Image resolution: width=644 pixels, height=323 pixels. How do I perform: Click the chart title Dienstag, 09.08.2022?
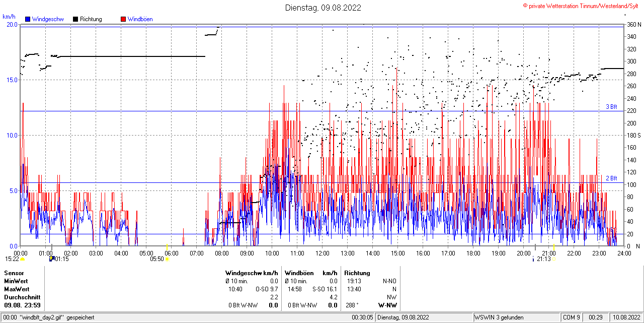click(x=323, y=8)
